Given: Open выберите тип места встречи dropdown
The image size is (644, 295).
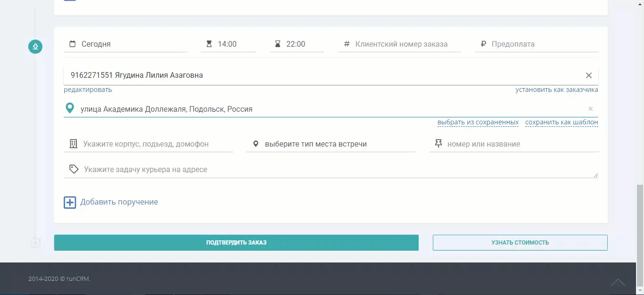Looking at the screenshot, I should pyautogui.click(x=331, y=144).
